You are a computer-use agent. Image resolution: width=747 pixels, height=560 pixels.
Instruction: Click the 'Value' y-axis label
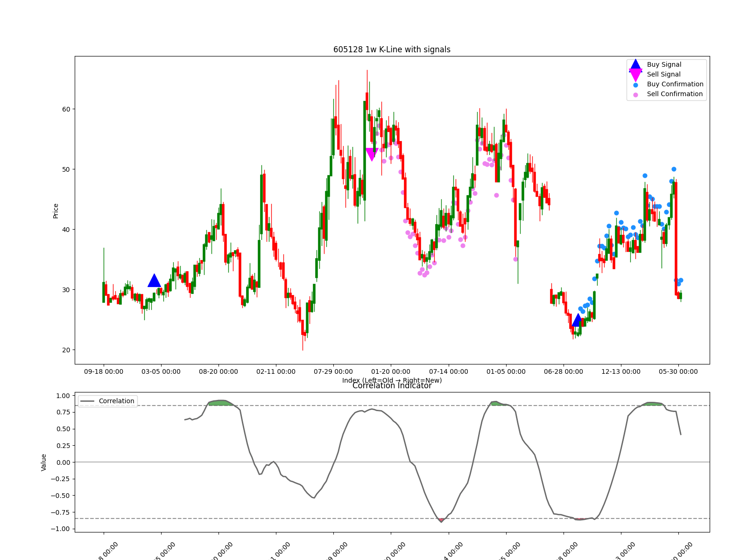pyautogui.click(x=43, y=462)
